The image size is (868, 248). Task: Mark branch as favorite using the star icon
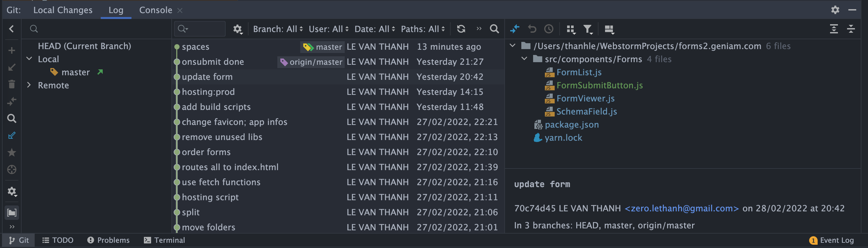(x=12, y=152)
